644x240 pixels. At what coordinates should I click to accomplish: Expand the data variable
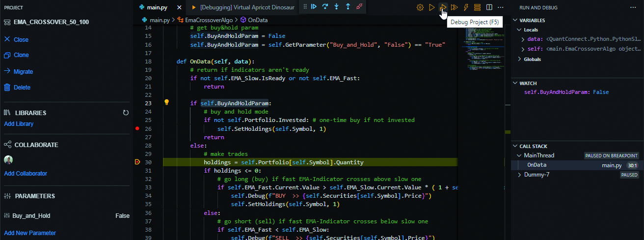(523, 39)
